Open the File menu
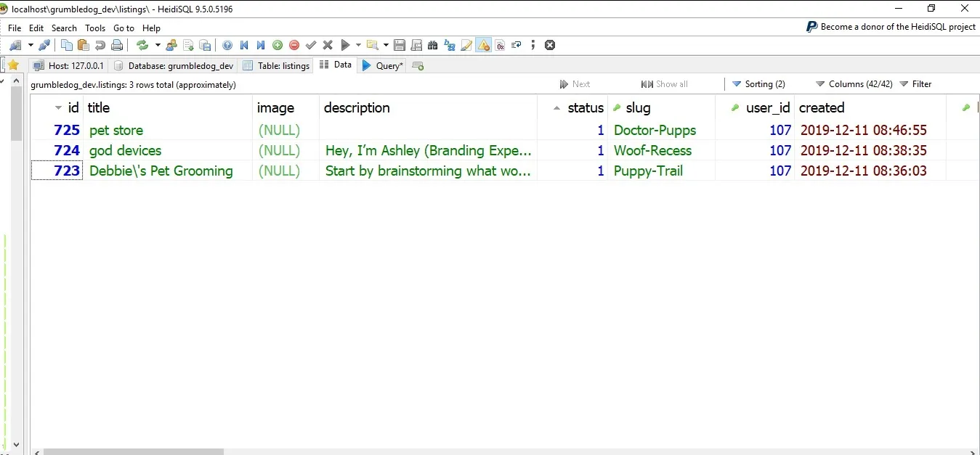The height and width of the screenshot is (455, 980). (x=15, y=28)
